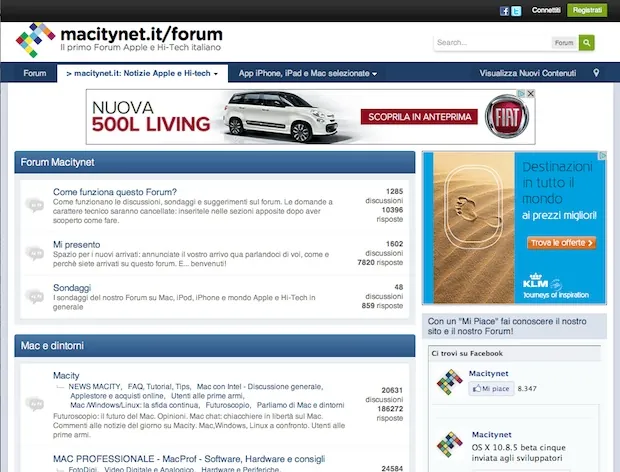The width and height of the screenshot is (620, 472).
Task: Open the Futuroscopio subforum
Action: click(227, 405)
